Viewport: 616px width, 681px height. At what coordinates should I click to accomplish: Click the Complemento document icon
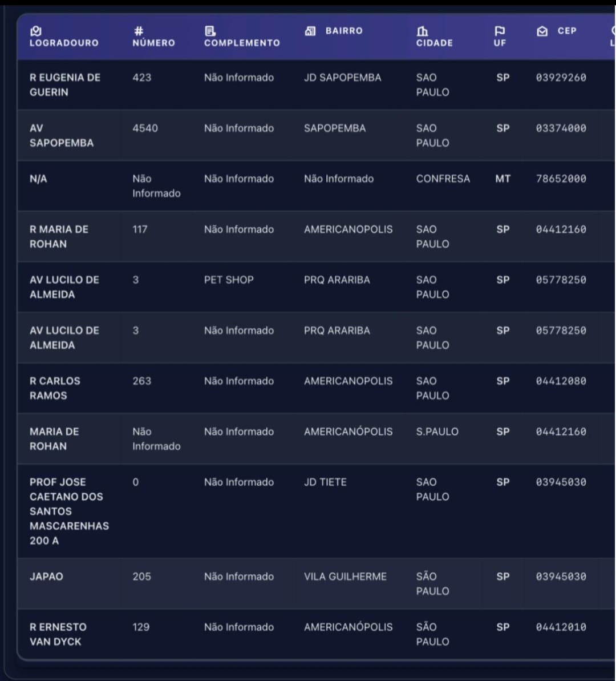210,31
